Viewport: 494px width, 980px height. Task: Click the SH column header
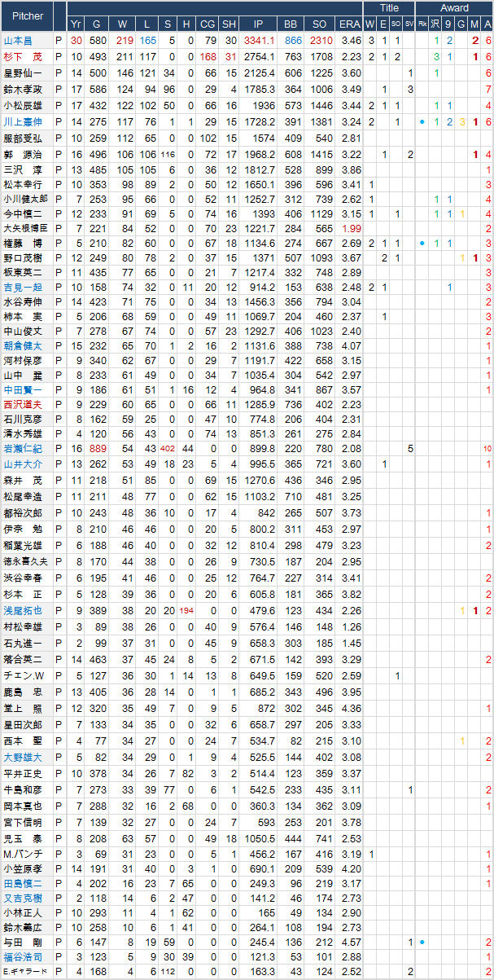pyautogui.click(x=229, y=24)
